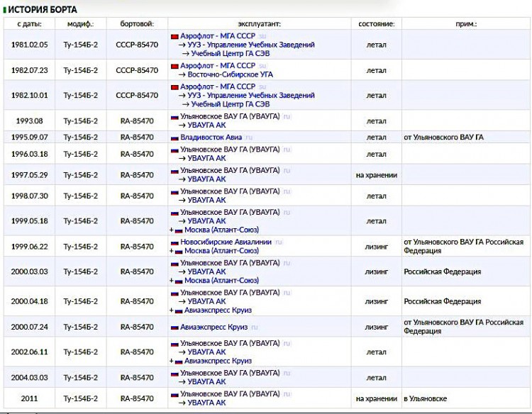Click the Russian flag icon in the 1996.03.18 row
The width and height of the screenshot is (532, 414).
[x=174, y=150]
